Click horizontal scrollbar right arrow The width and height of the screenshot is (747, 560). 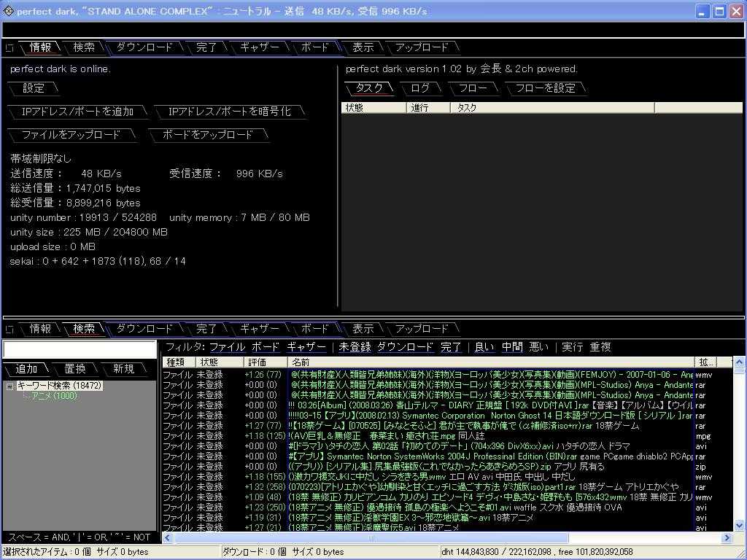click(727, 537)
